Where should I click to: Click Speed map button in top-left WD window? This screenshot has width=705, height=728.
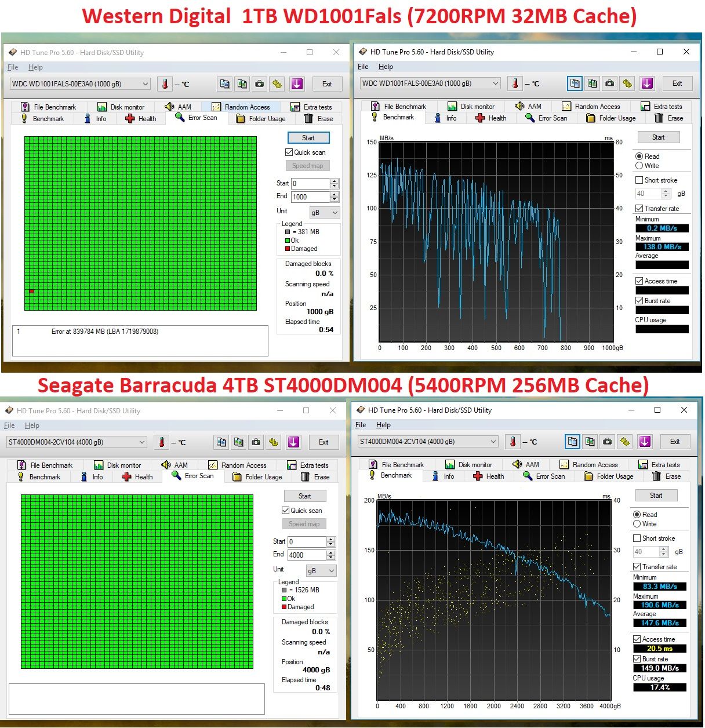(x=307, y=166)
